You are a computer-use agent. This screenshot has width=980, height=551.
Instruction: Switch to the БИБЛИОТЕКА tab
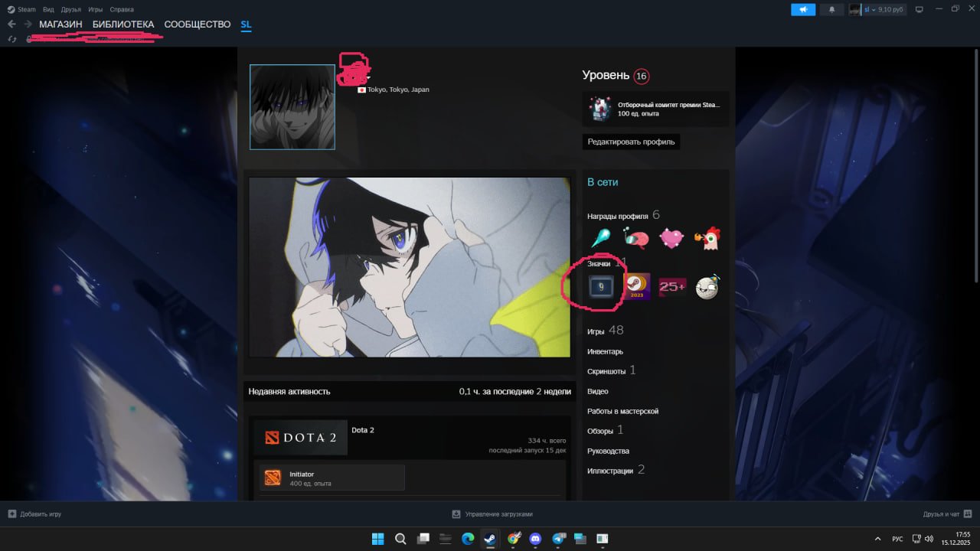pyautogui.click(x=123, y=24)
